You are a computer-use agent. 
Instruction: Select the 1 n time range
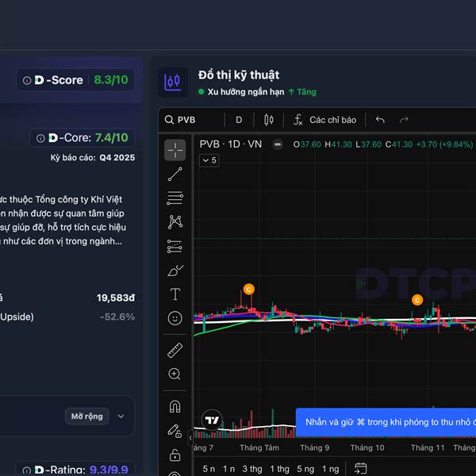(228, 469)
